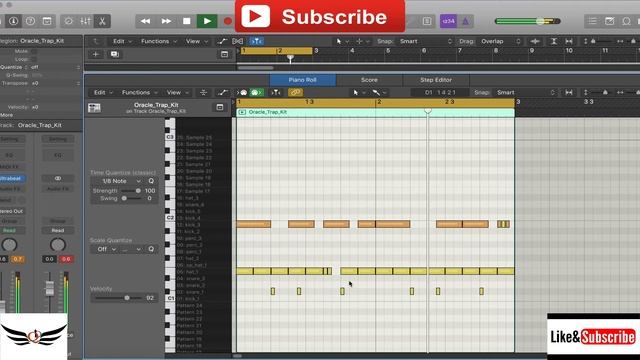Click the duplicate track icon

point(114,54)
